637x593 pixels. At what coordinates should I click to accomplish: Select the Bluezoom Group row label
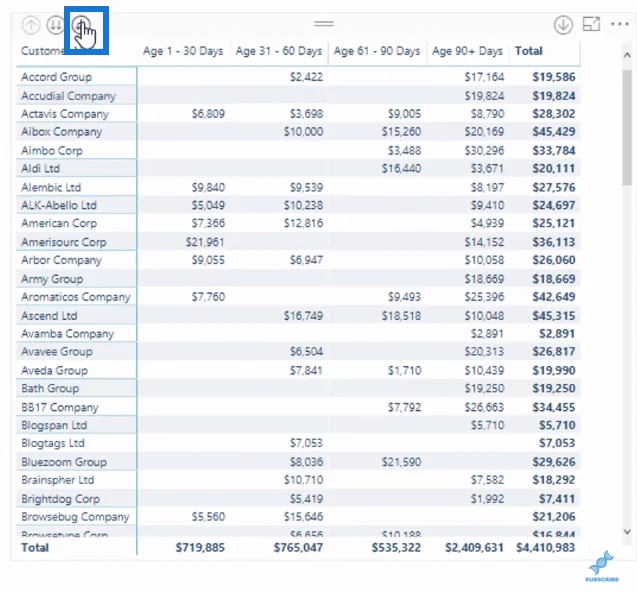(x=64, y=462)
